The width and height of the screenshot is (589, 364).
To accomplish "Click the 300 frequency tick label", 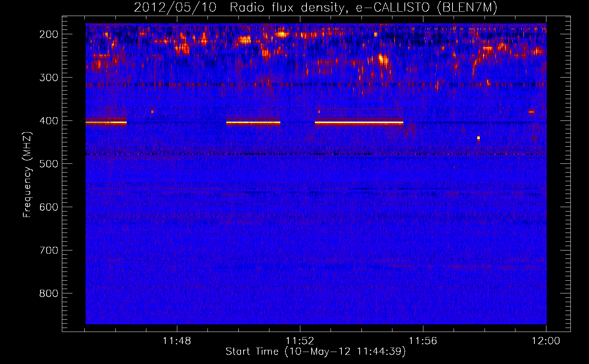I will (x=48, y=78).
